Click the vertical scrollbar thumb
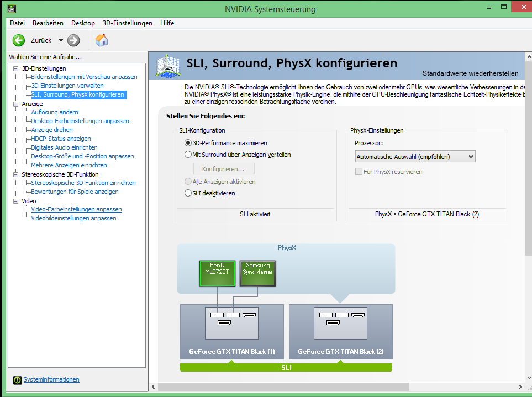Image resolution: width=532 pixels, height=397 pixels. (x=529, y=158)
